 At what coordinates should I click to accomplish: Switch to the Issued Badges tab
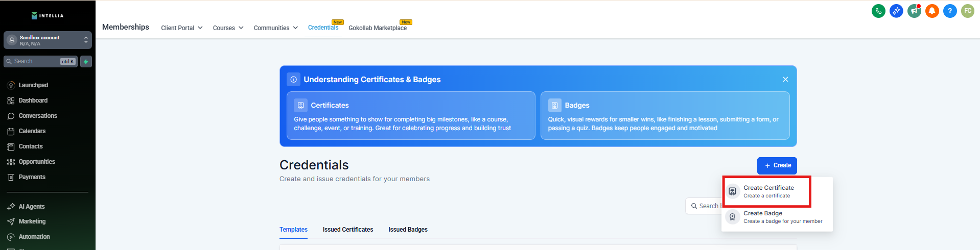click(408, 230)
